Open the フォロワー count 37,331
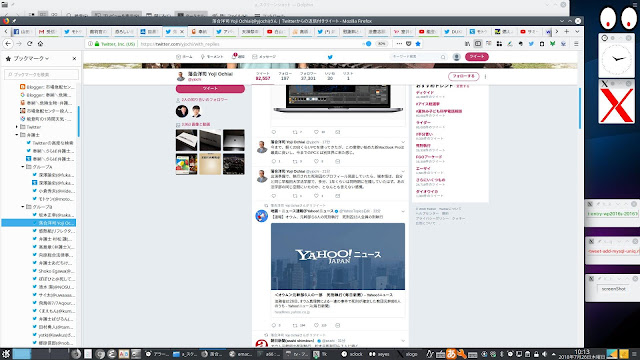Screen dimensions: 640x360 click(x=308, y=76)
